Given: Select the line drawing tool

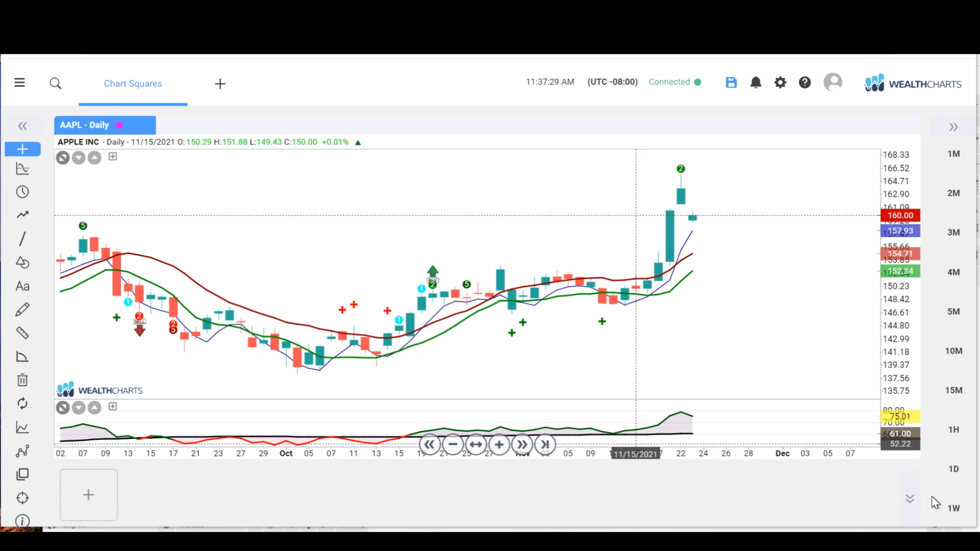Looking at the screenshot, I should click(x=22, y=238).
